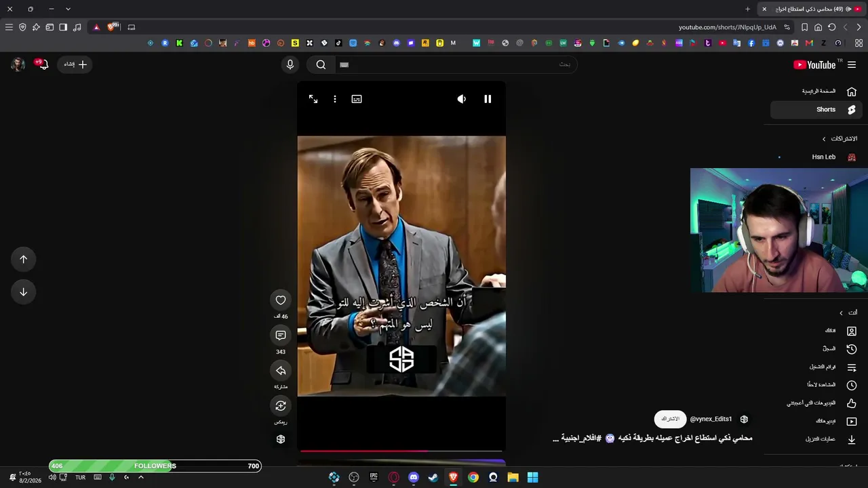The height and width of the screenshot is (488, 868).
Task: Open the @vynex_Edits1 channel link
Action: tap(711, 419)
